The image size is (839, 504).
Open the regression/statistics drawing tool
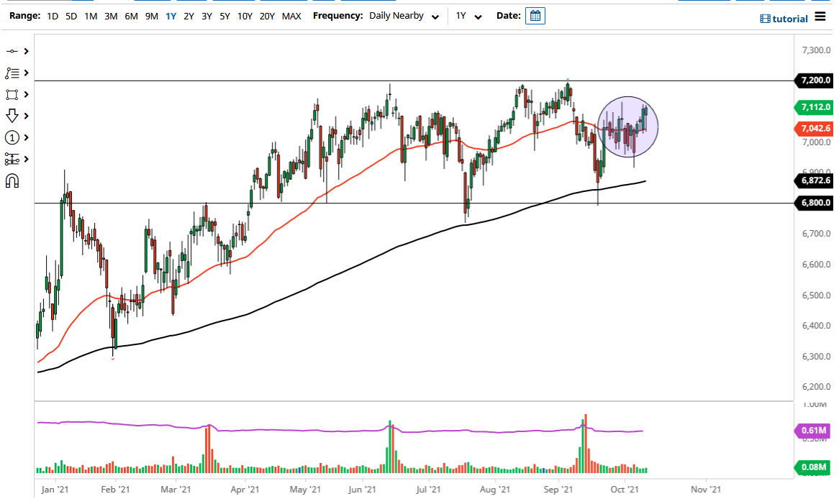click(13, 159)
